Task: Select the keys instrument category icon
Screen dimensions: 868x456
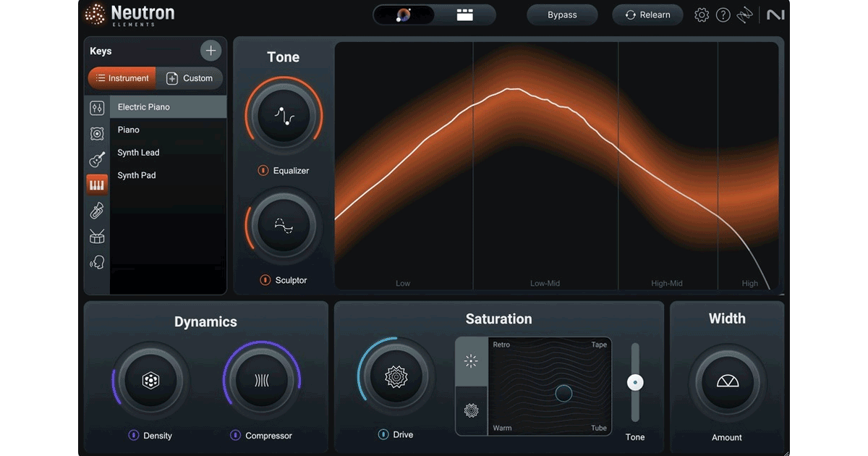Action: 97,185
